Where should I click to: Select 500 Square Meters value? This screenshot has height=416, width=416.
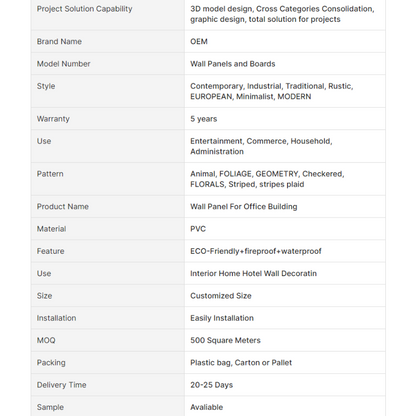225,340
